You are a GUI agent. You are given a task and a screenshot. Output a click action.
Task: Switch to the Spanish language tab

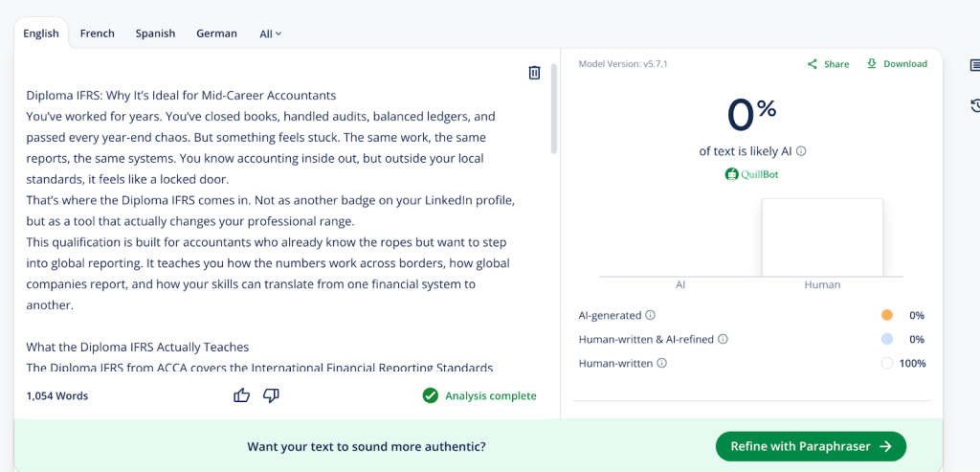[155, 34]
